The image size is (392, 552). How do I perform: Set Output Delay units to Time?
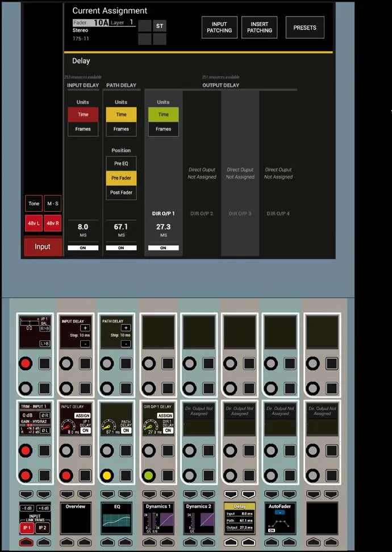coord(163,114)
